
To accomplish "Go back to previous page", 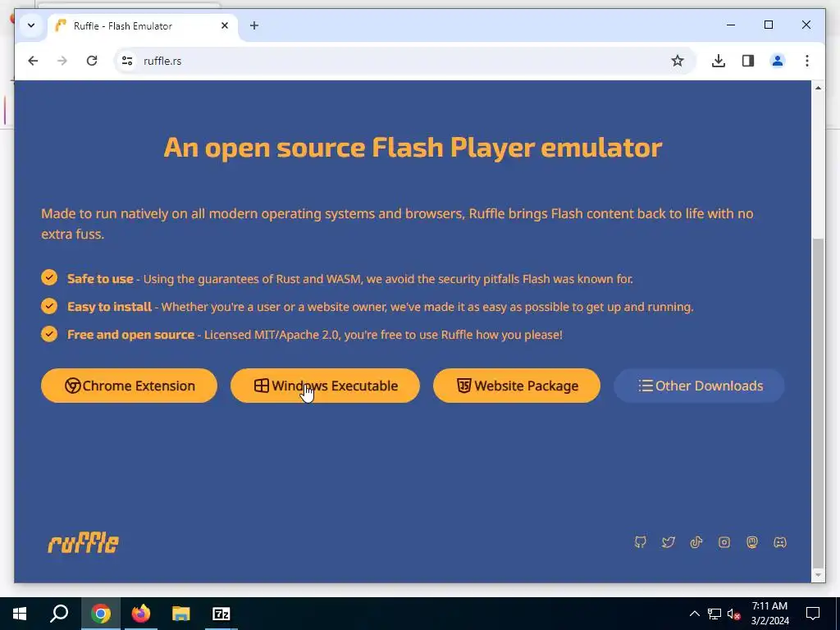I will coord(33,61).
